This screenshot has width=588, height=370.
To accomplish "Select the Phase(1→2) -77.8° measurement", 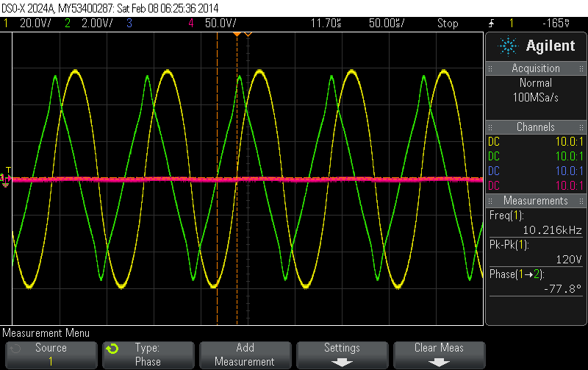I will [x=536, y=282].
